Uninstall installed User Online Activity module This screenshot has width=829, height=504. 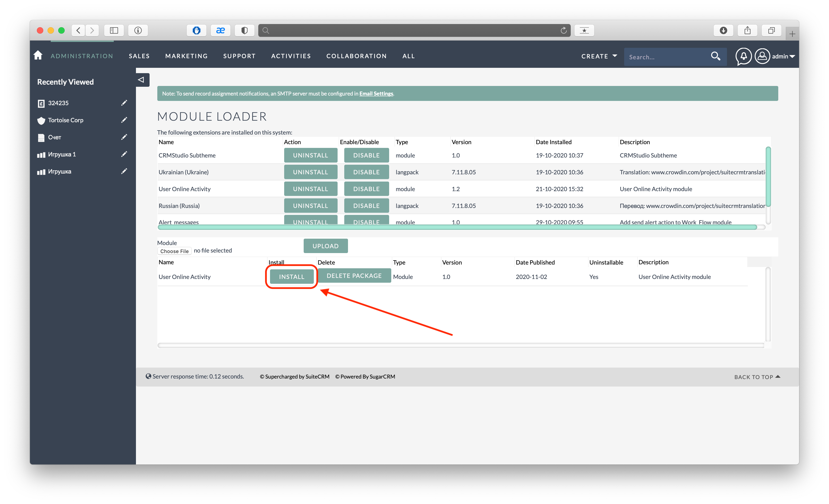click(x=310, y=189)
